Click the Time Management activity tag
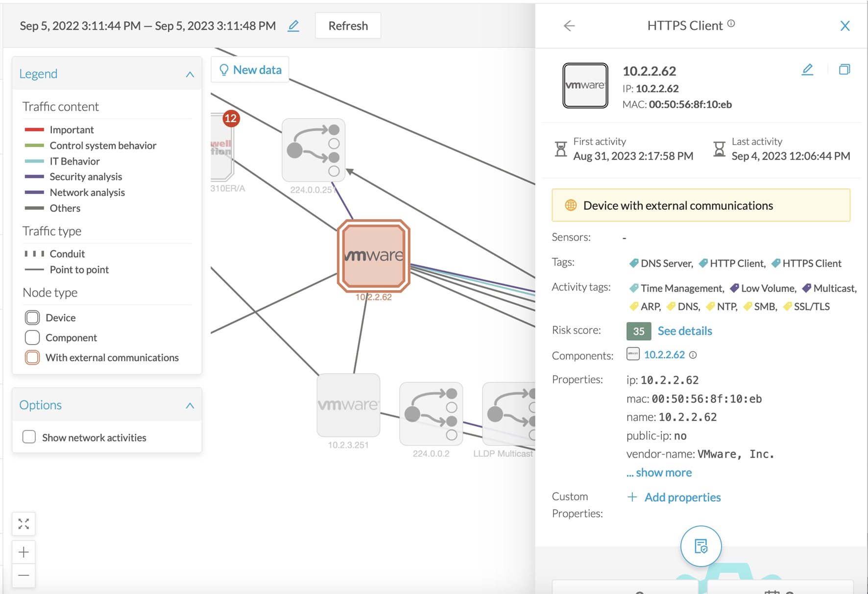This screenshot has width=868, height=594. pos(676,288)
